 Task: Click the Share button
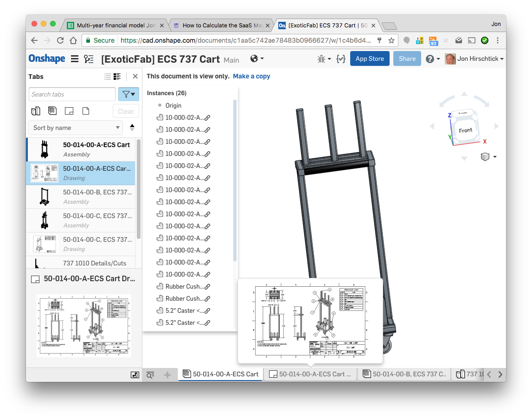[407, 59]
